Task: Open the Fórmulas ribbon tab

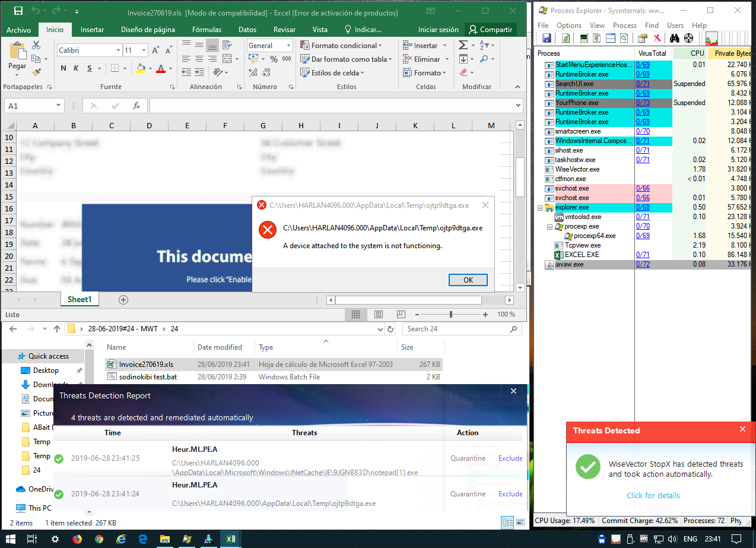Action: 207,30
